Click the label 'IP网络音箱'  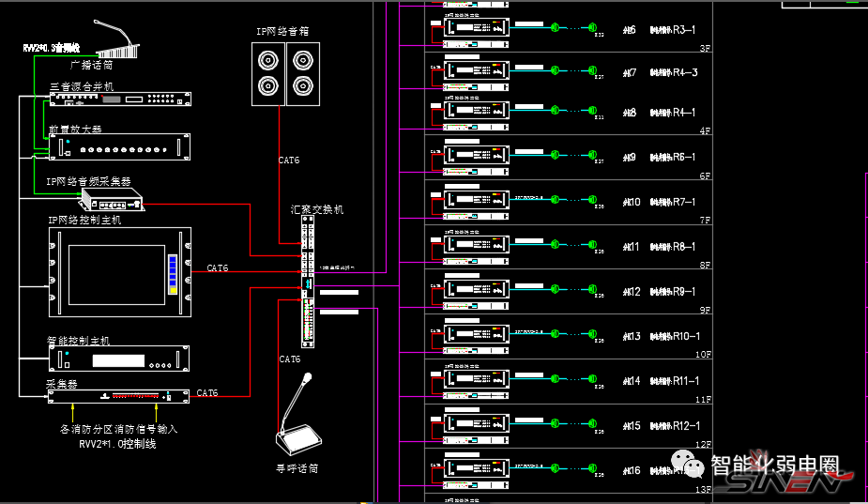pos(282,32)
